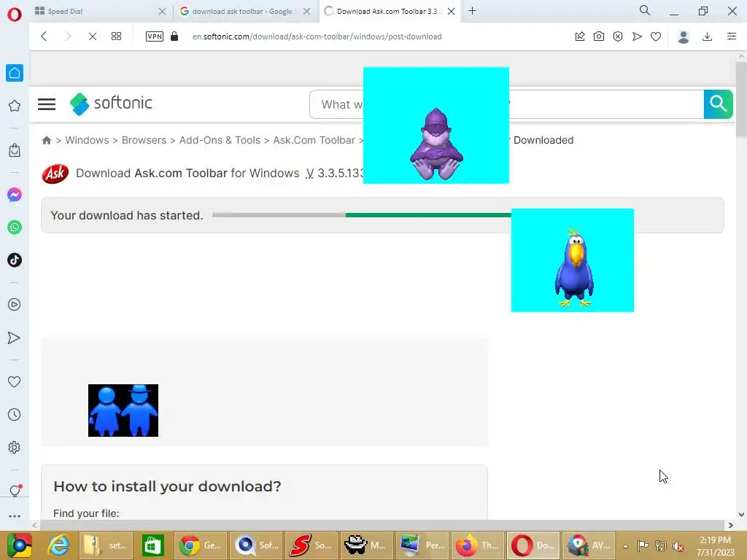Go back to previous page
Viewport: 747px width, 560px height.
coord(44,36)
